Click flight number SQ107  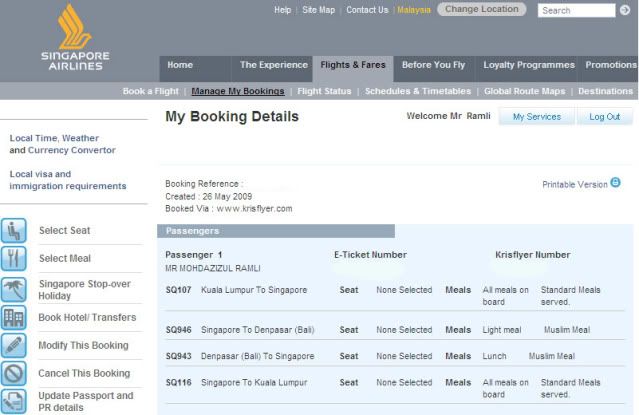click(x=178, y=290)
